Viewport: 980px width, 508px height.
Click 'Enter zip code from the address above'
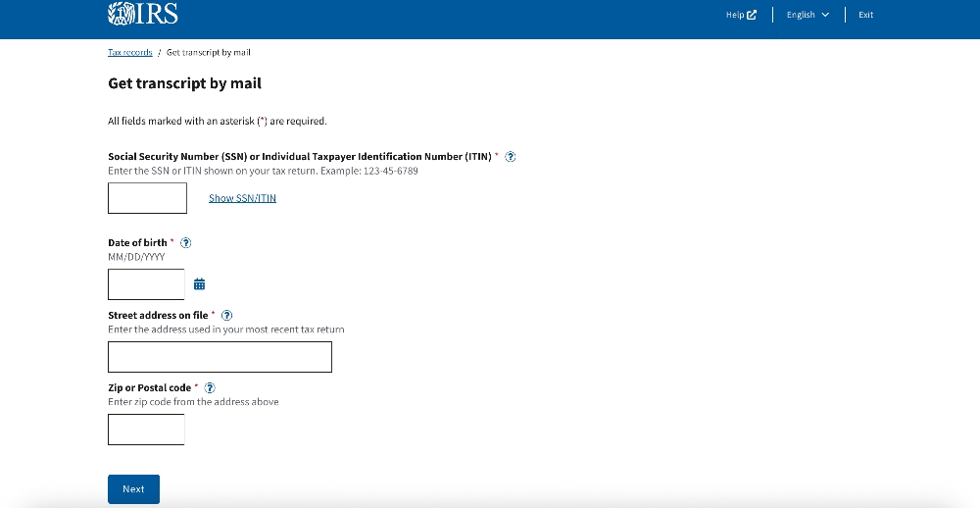coord(193,402)
